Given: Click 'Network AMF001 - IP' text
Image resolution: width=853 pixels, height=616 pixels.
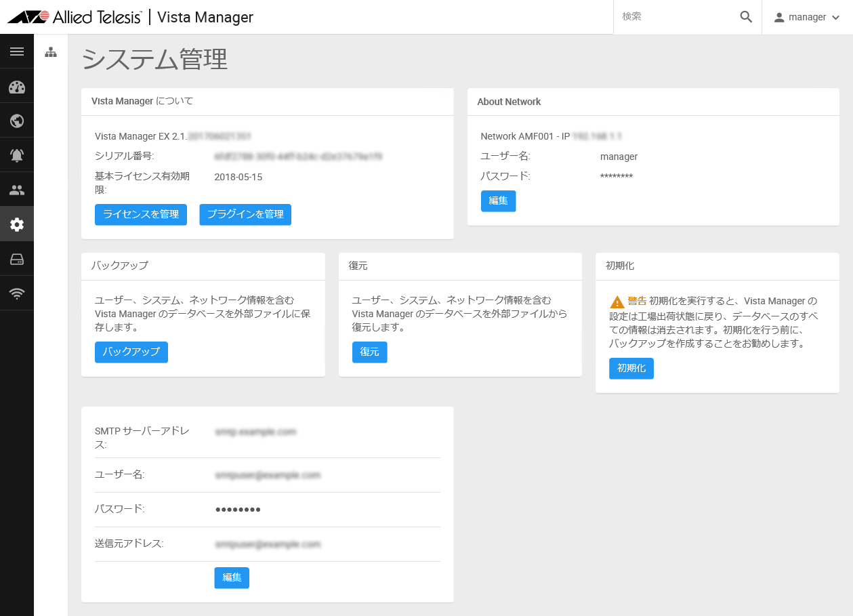Looking at the screenshot, I should pos(525,136).
